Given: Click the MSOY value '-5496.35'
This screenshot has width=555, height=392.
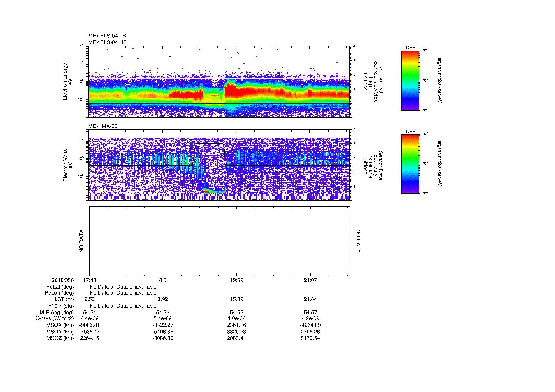Looking at the screenshot, I should (x=163, y=332).
